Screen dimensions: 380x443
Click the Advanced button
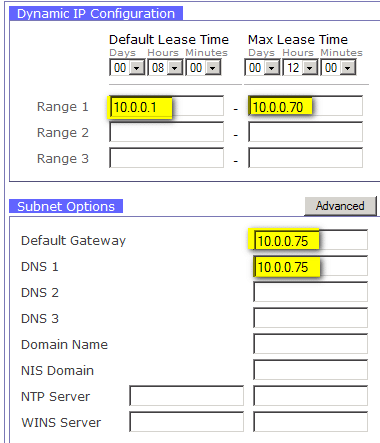[x=340, y=206]
